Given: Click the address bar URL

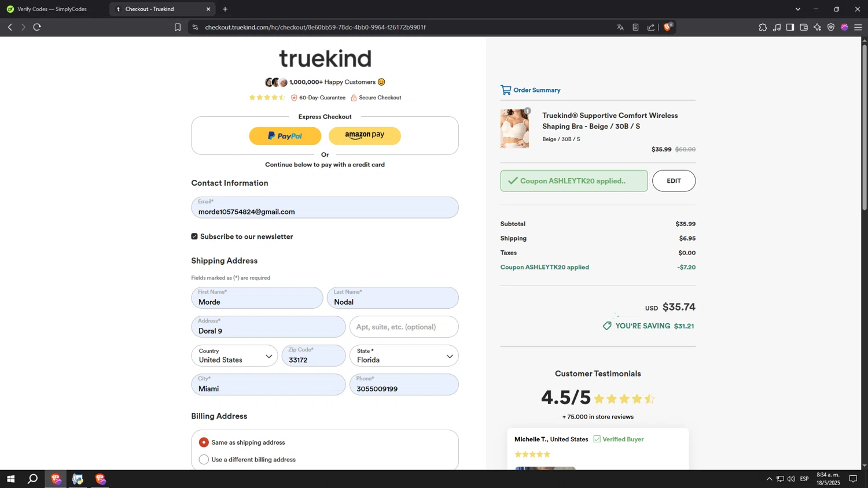Looking at the screenshot, I should click(315, 27).
